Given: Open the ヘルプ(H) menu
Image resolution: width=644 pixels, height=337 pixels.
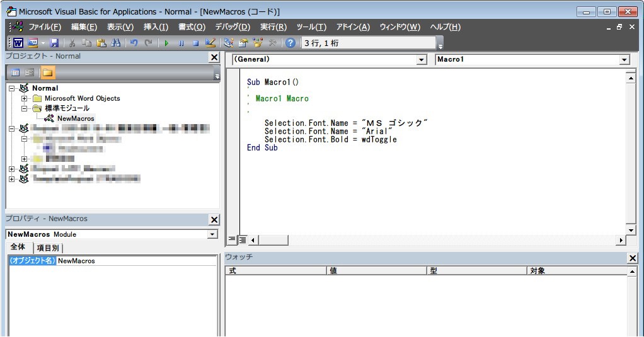Looking at the screenshot, I should click(446, 27).
